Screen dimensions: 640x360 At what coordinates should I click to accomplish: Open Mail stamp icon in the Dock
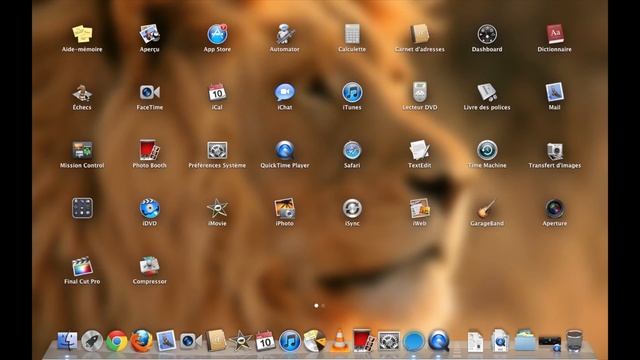point(166,341)
